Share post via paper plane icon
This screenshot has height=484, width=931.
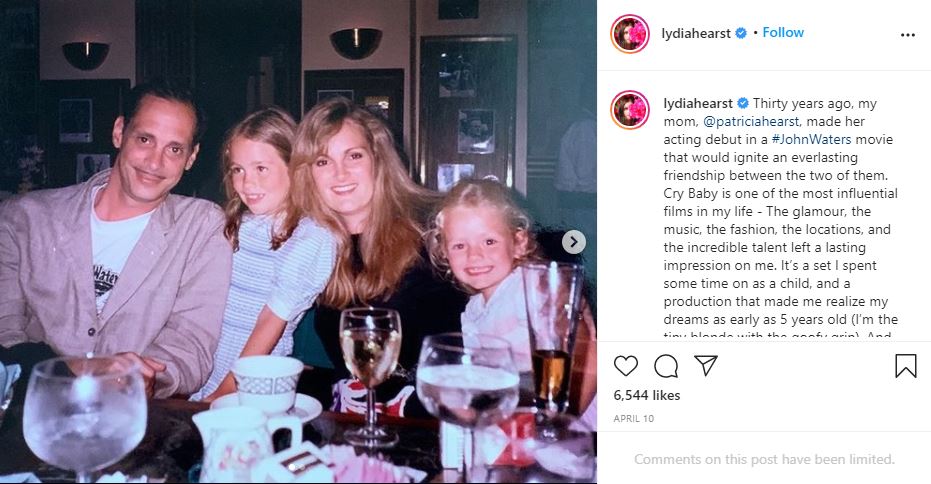(x=705, y=365)
